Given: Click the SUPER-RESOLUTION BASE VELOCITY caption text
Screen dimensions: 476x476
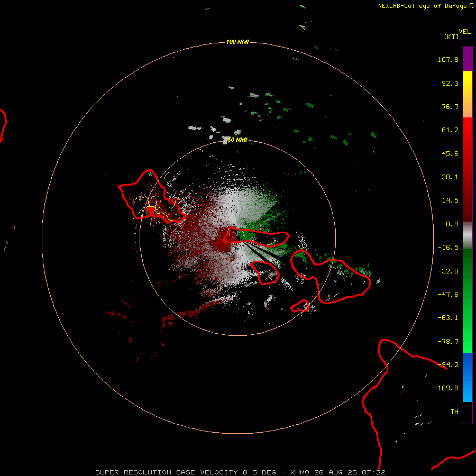Looking at the screenshot, I should tap(167, 472).
